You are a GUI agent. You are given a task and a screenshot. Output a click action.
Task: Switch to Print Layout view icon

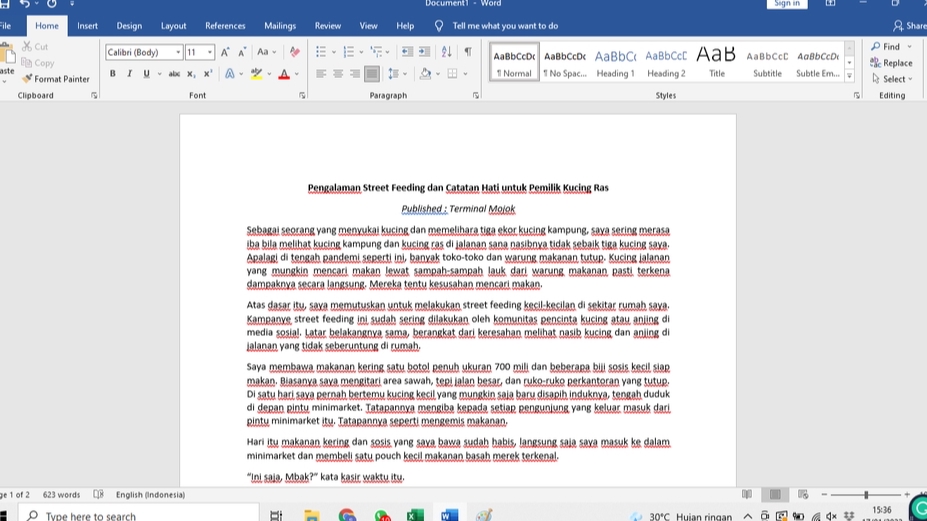pos(775,494)
